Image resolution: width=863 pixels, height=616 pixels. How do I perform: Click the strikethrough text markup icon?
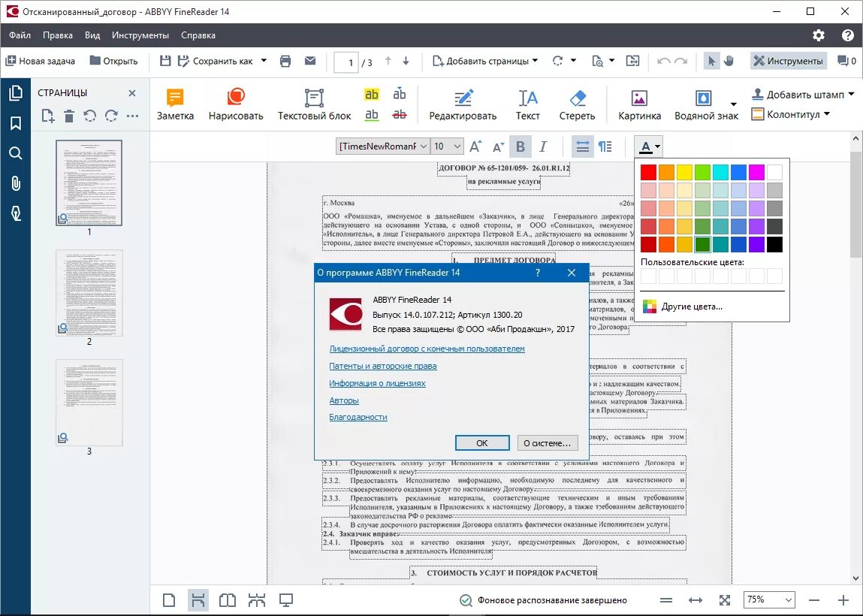click(x=400, y=114)
